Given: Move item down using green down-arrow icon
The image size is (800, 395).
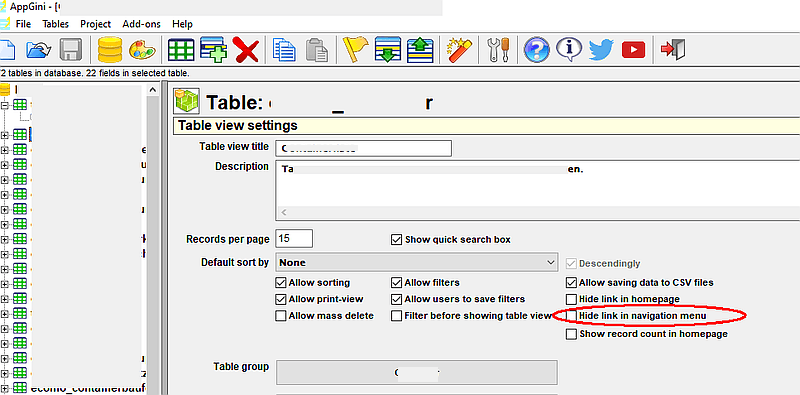Looking at the screenshot, I should click(388, 50).
